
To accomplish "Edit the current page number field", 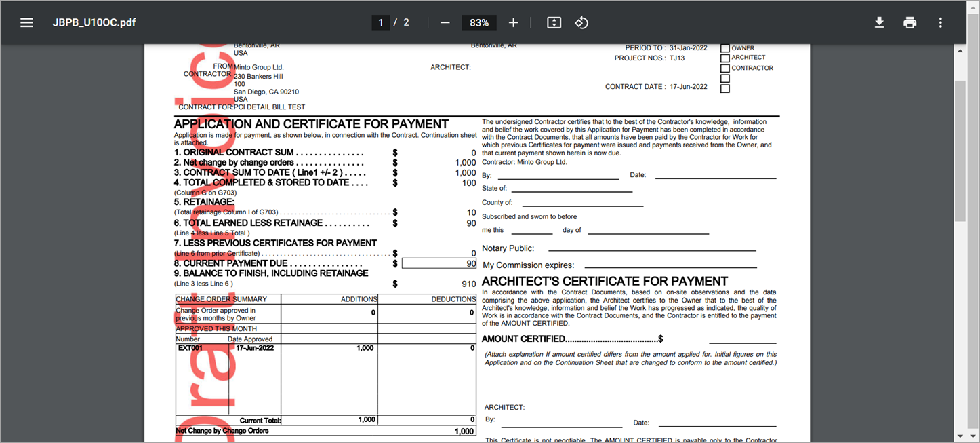I will [380, 22].
